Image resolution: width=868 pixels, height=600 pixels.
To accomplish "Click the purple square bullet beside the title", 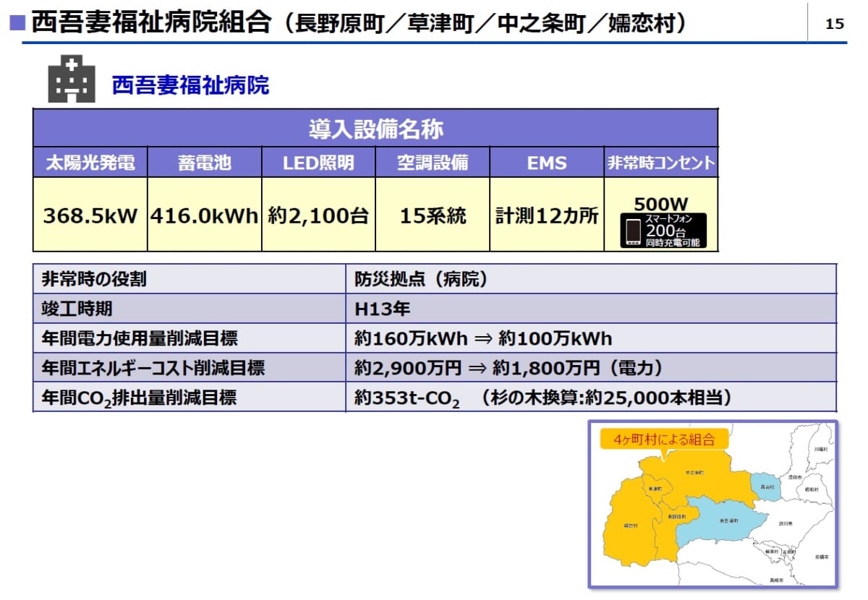I will [16, 23].
